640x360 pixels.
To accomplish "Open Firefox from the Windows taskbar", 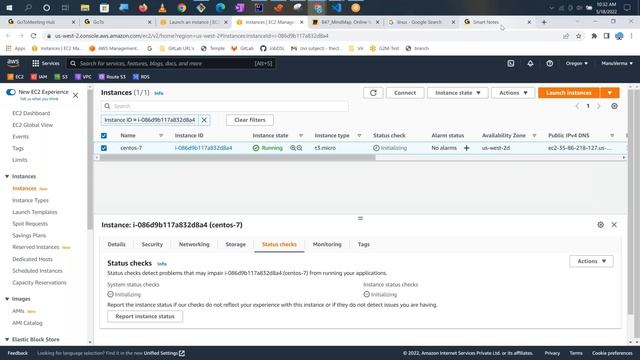I will pos(143,8).
